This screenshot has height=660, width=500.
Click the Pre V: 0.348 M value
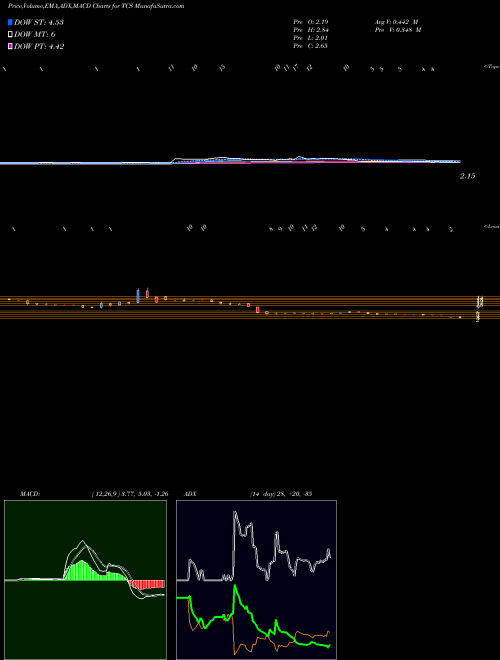click(x=397, y=30)
